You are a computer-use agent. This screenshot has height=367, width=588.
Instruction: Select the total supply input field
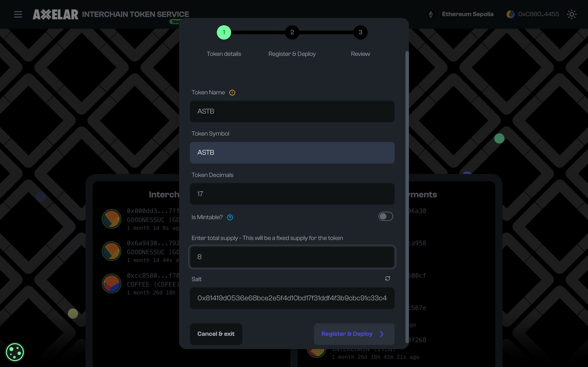click(x=292, y=257)
